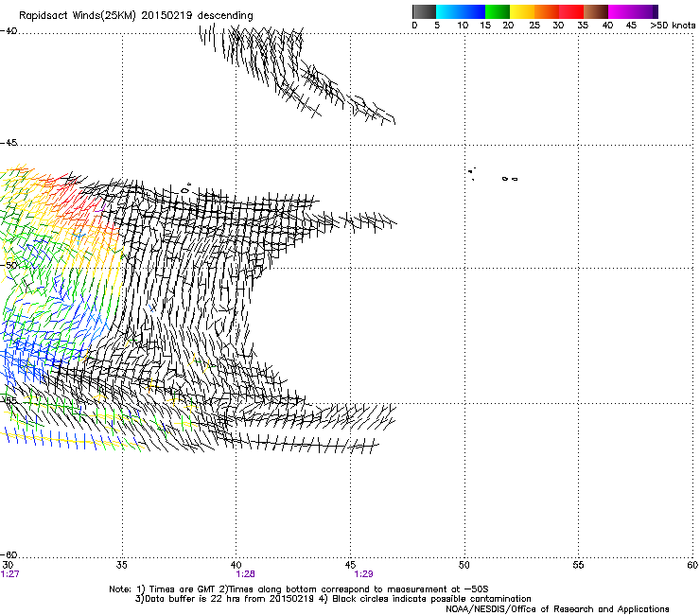
Task: Click the '30' longitude label on bottom axis
Action: coord(8,565)
